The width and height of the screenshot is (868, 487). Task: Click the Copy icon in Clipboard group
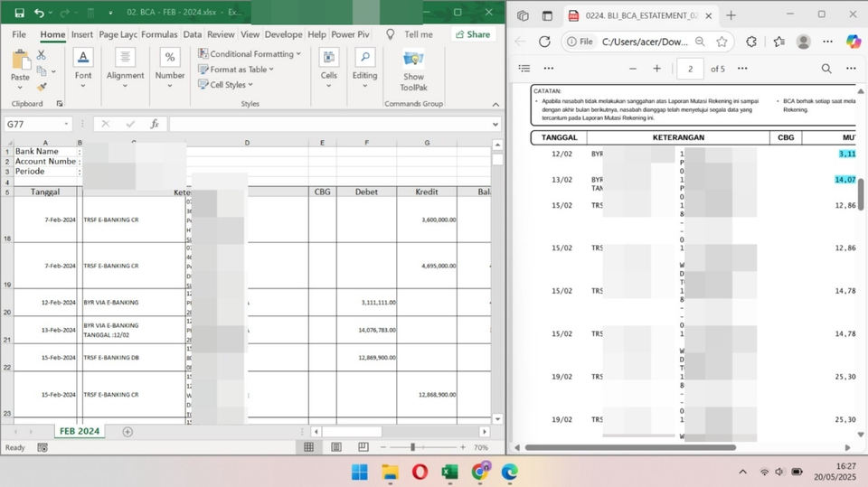42,70
